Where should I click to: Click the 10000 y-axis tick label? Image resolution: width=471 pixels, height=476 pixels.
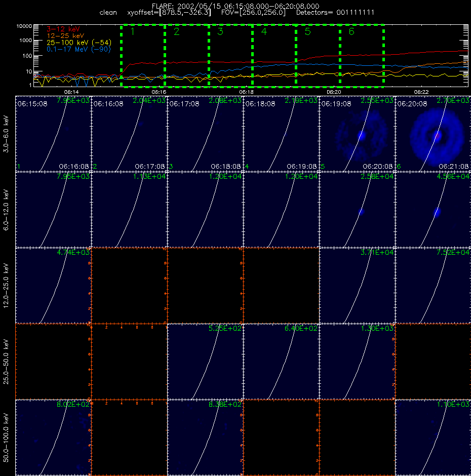pyautogui.click(x=24, y=26)
